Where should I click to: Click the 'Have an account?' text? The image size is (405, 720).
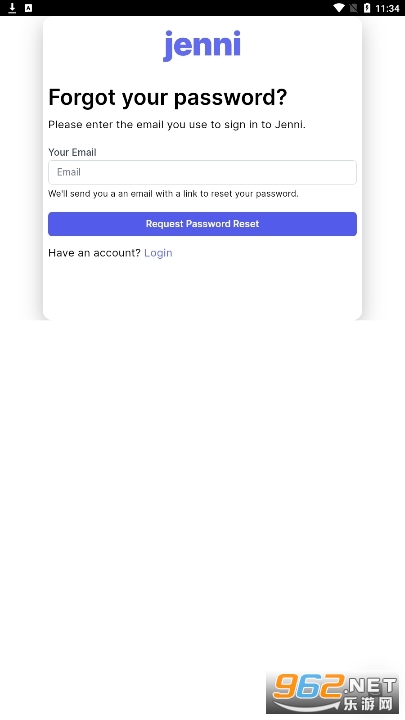point(94,253)
